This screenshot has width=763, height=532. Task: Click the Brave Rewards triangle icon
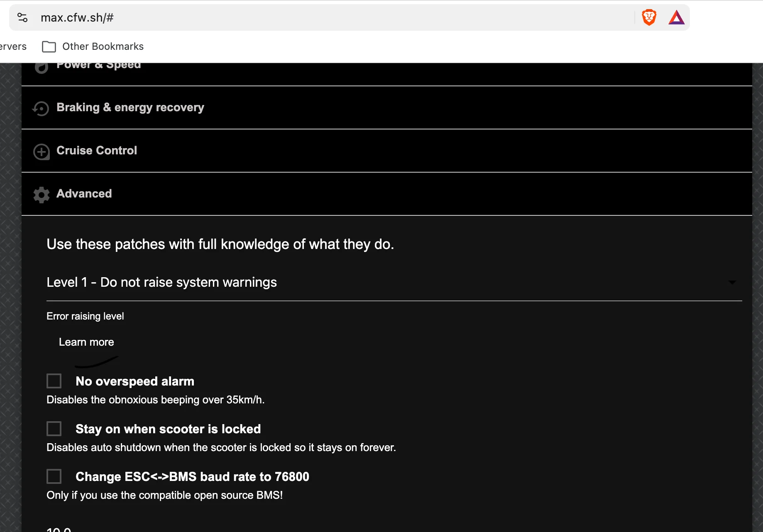click(676, 17)
